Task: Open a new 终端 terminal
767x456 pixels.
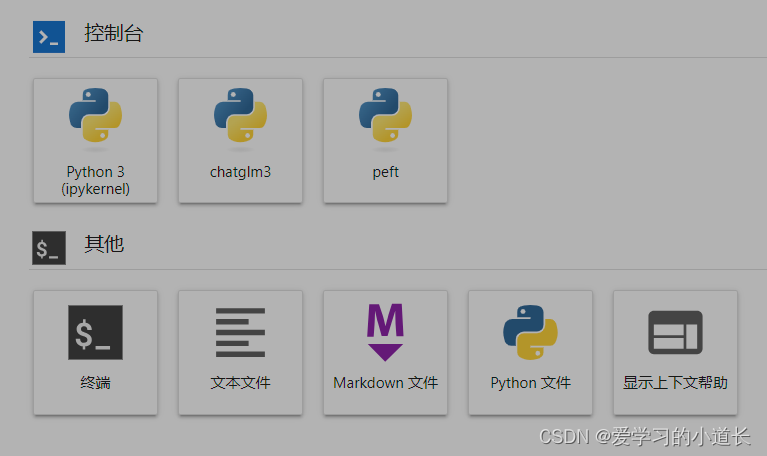Action: (95, 353)
